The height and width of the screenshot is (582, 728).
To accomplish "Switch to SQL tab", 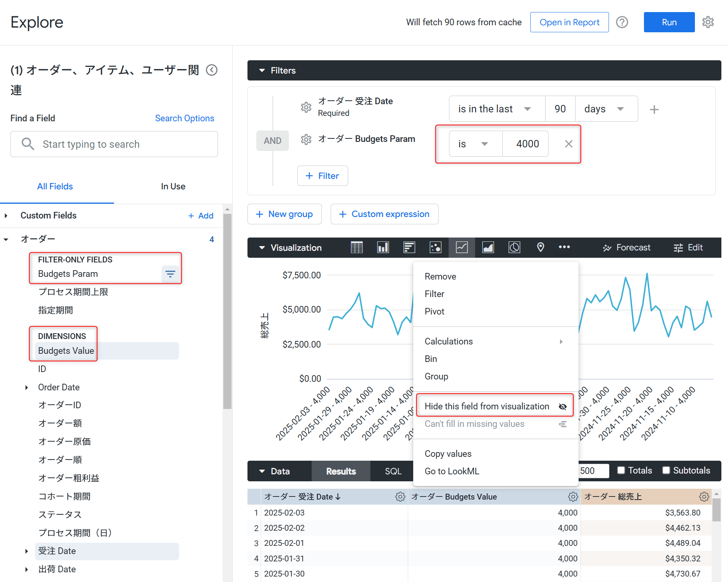I will (393, 471).
